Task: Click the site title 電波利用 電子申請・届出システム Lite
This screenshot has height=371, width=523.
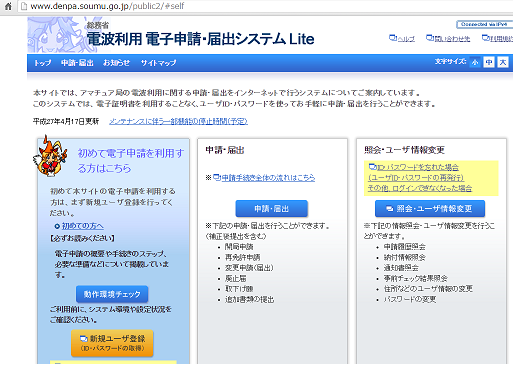Action: tap(200, 39)
